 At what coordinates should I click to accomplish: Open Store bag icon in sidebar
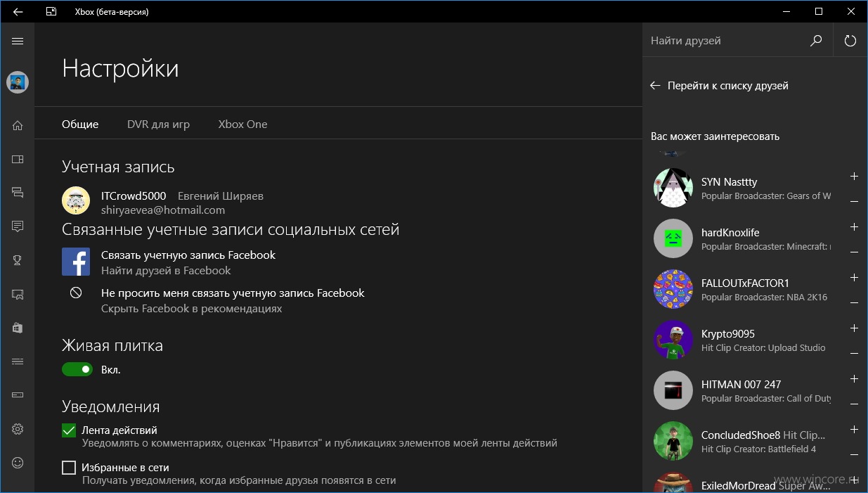(x=18, y=328)
